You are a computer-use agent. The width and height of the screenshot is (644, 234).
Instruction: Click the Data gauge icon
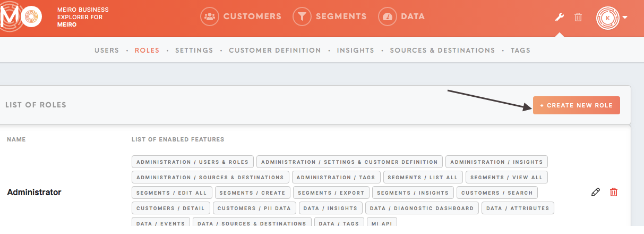coord(388,16)
